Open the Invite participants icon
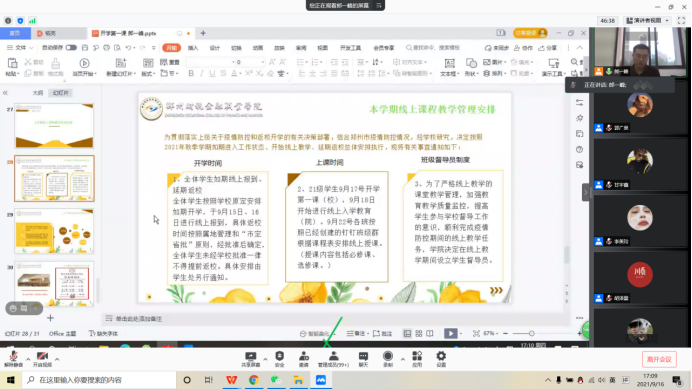The width and height of the screenshot is (692, 389). coord(304,359)
